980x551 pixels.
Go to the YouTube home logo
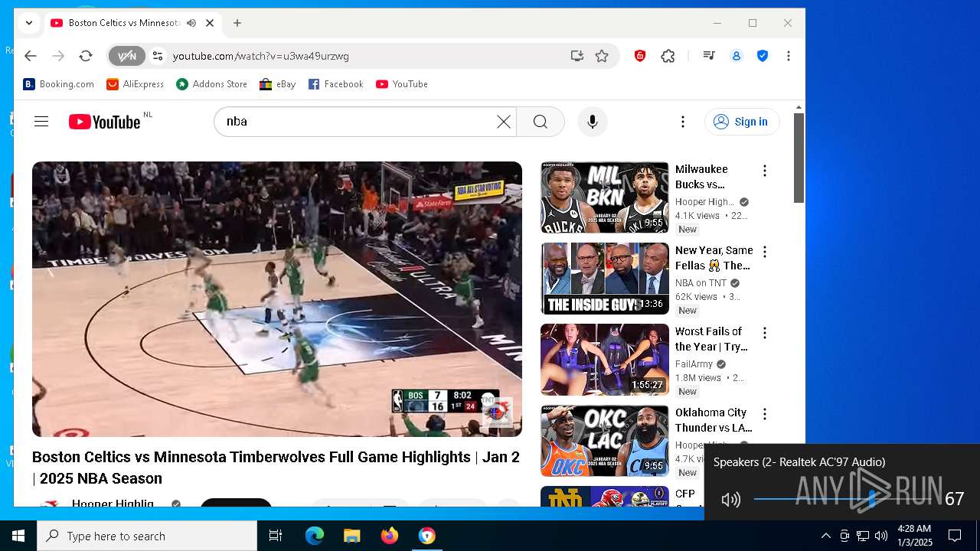click(x=105, y=122)
